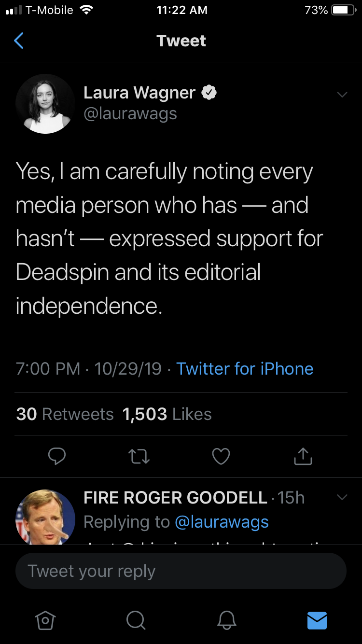Open Direct Messages envelope tab

(x=317, y=620)
